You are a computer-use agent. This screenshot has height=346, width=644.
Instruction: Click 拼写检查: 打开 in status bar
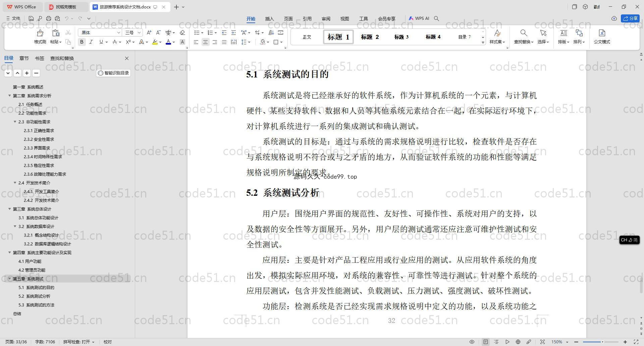tap(78, 342)
